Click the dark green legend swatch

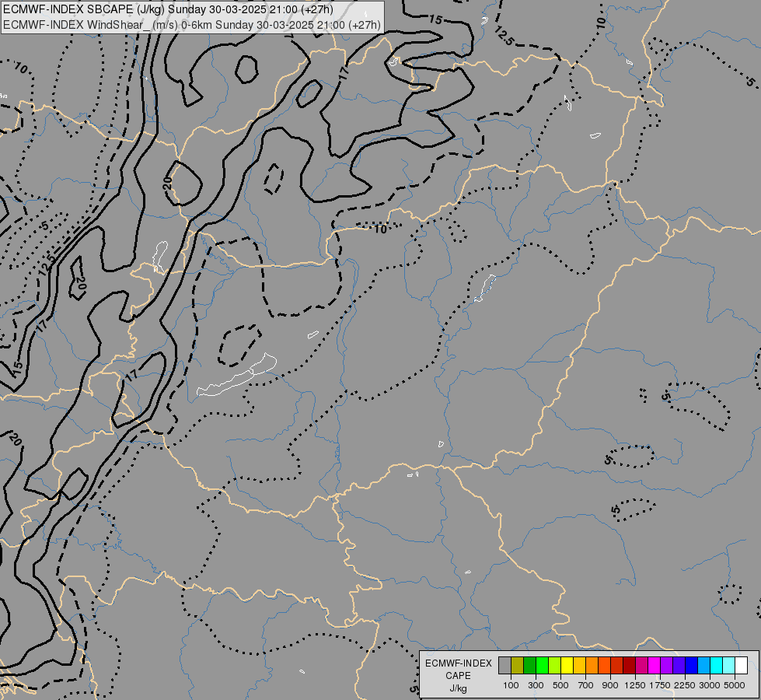[x=529, y=666]
